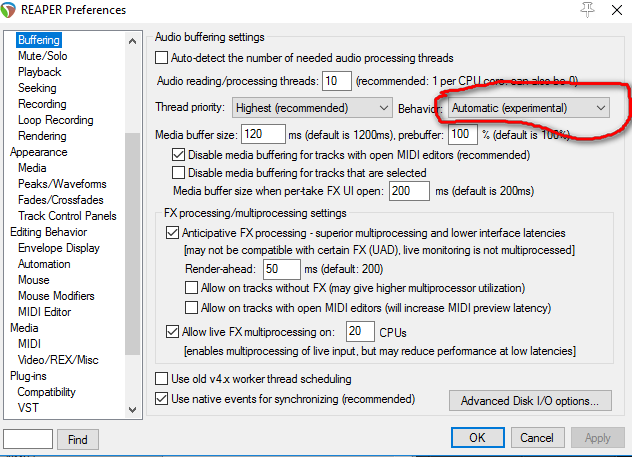Click the REAPER logo in title bar
The height and width of the screenshot is (457, 632).
(x=7, y=10)
